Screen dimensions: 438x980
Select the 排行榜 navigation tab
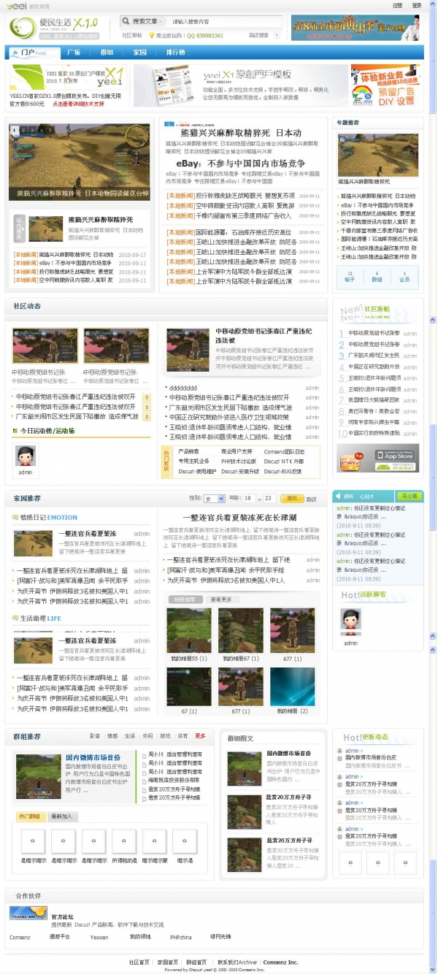(176, 53)
